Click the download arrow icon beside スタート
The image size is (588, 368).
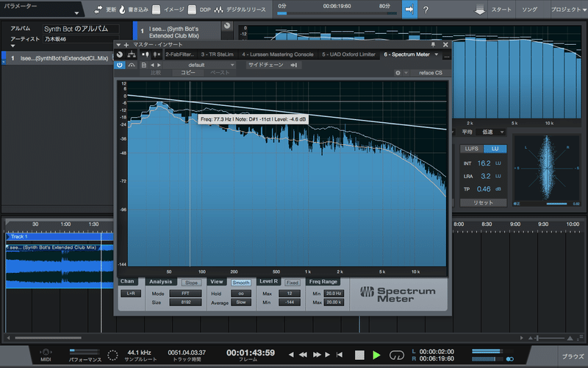tap(480, 10)
